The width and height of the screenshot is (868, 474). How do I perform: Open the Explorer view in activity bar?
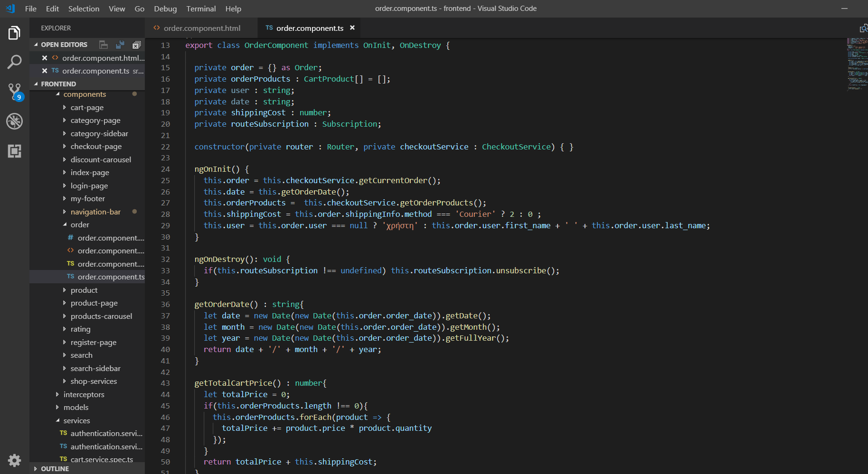pos(14,33)
